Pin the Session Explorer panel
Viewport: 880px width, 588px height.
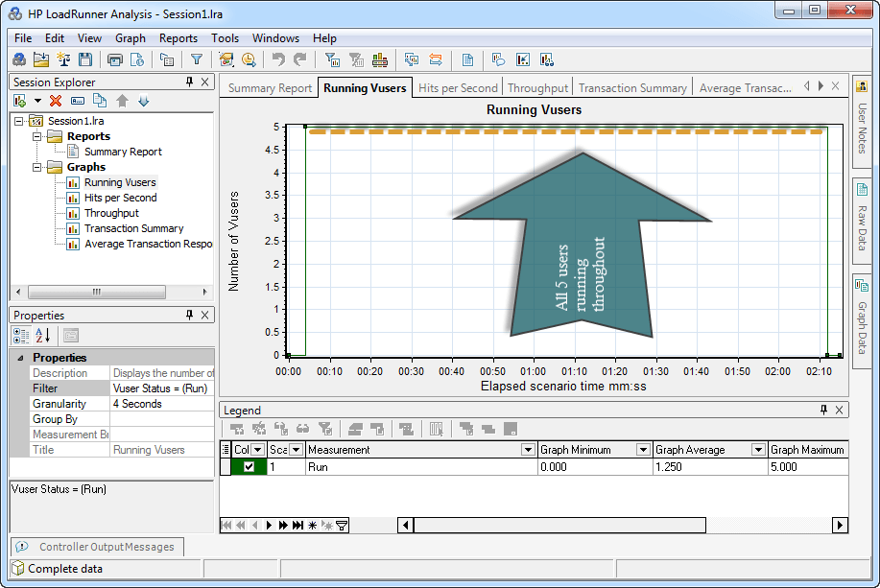click(189, 82)
